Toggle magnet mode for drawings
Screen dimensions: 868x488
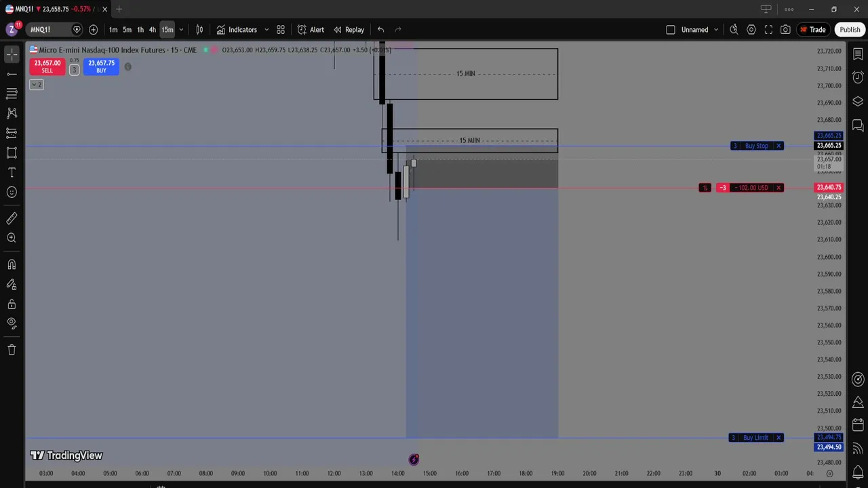click(x=12, y=264)
